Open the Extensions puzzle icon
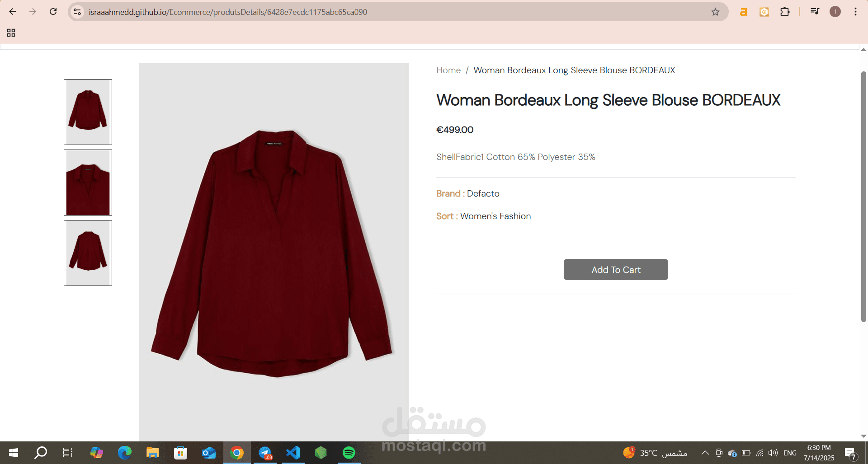 coord(785,12)
